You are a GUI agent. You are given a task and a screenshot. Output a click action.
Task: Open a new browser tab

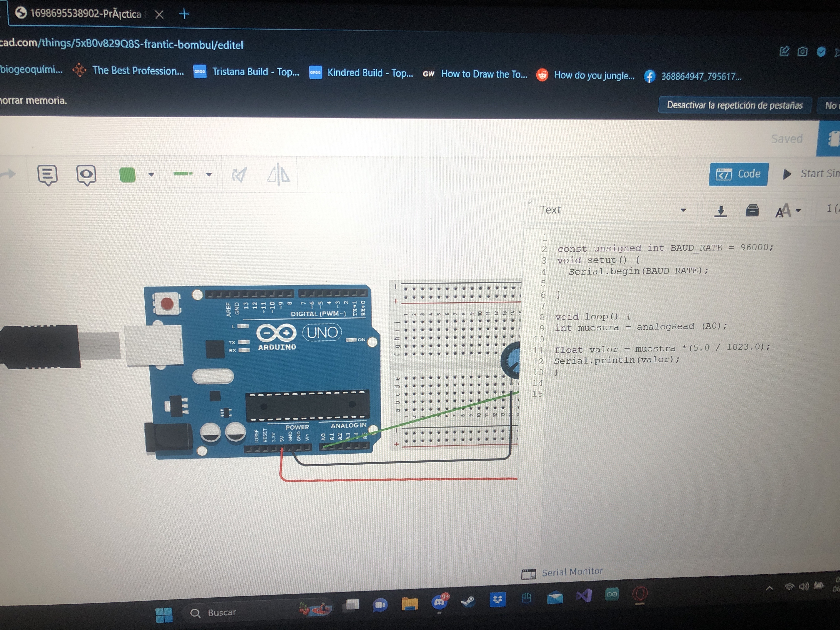tap(184, 14)
